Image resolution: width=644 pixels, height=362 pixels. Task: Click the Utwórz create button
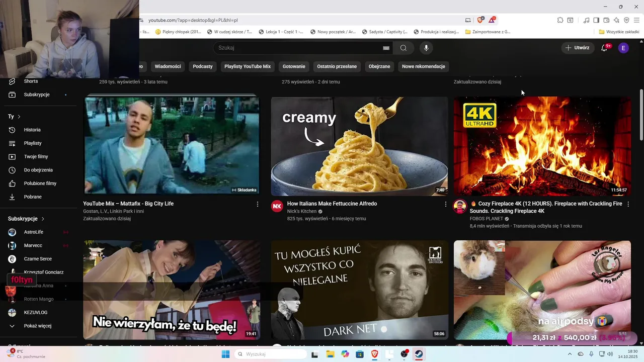[x=578, y=48]
